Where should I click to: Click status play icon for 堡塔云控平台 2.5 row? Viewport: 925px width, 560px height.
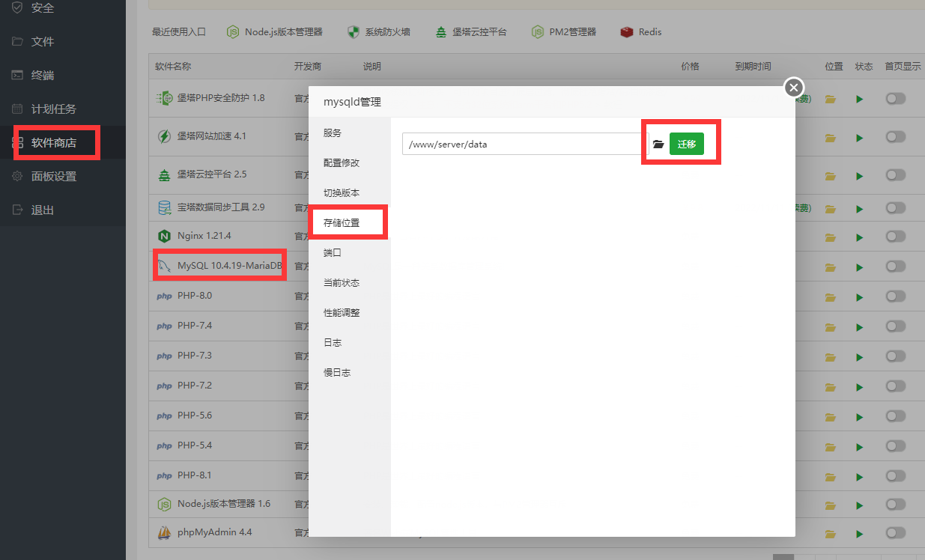tap(860, 176)
